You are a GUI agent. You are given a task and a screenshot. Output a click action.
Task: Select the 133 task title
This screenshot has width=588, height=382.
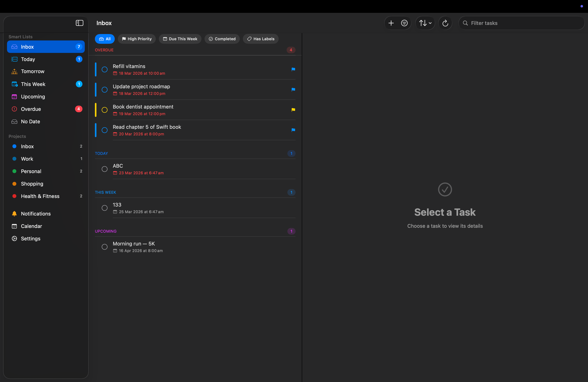[x=117, y=205]
